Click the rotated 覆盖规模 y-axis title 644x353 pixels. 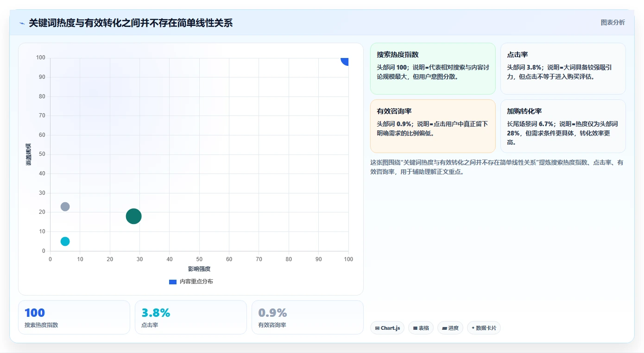click(29, 154)
